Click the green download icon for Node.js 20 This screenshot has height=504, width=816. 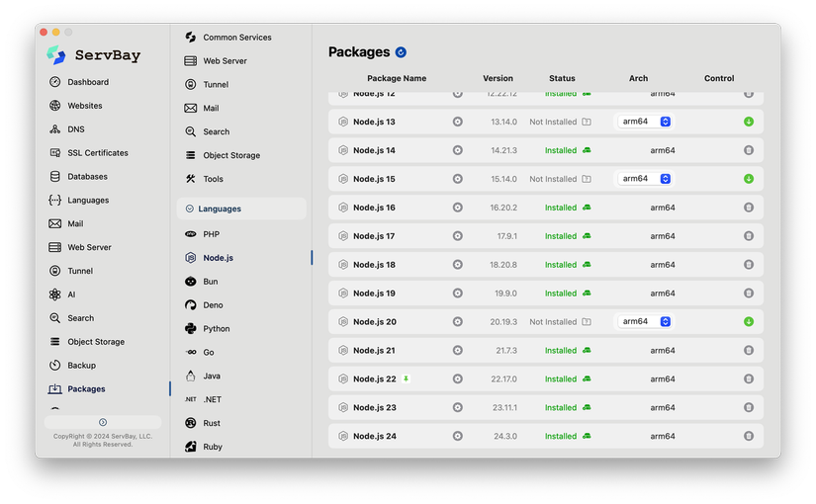pos(749,322)
